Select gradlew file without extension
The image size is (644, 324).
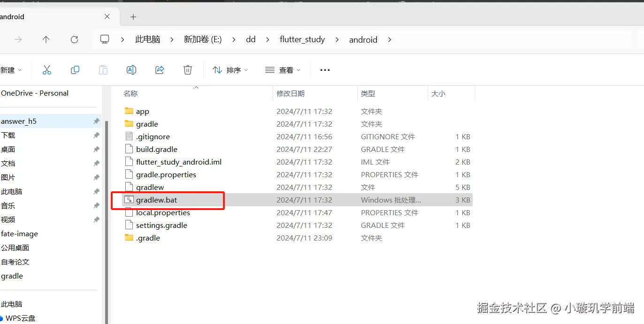(x=150, y=187)
